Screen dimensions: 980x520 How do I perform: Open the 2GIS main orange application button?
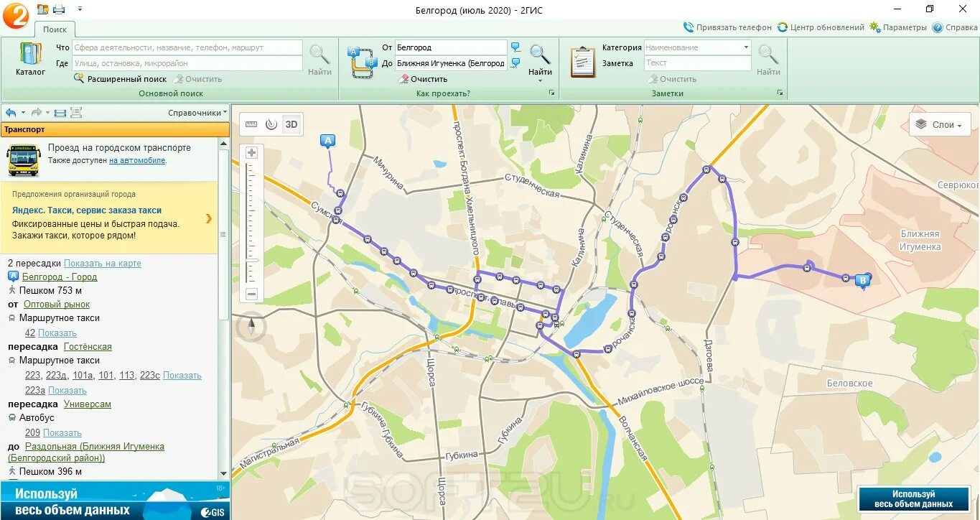point(16,16)
